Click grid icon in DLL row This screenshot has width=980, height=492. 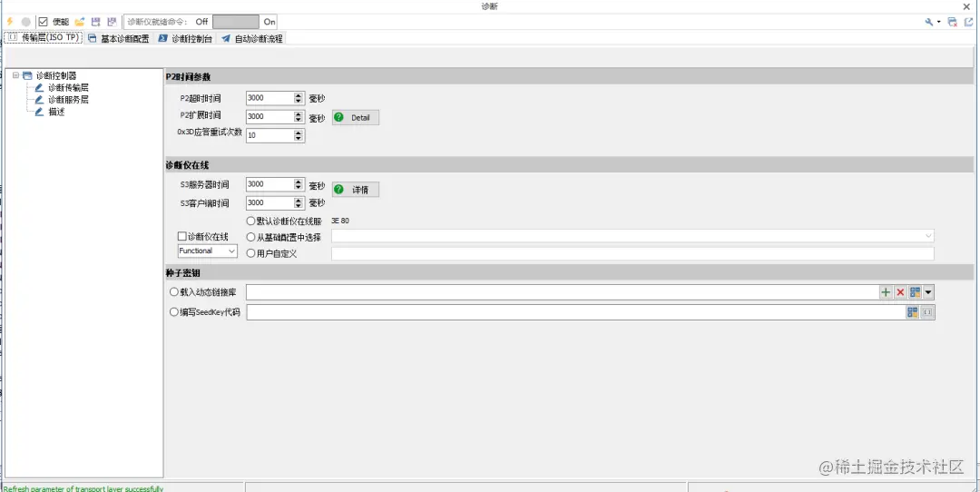point(915,292)
